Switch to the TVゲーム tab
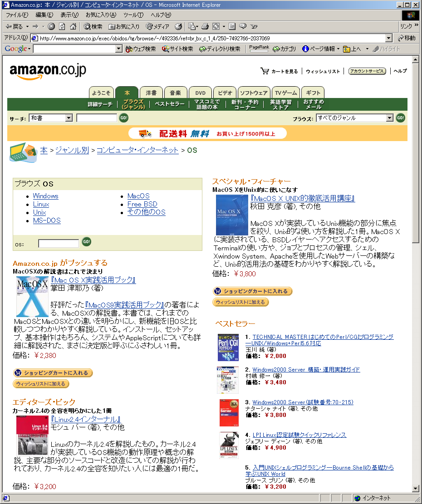This screenshot has height=504, width=422. point(286,93)
